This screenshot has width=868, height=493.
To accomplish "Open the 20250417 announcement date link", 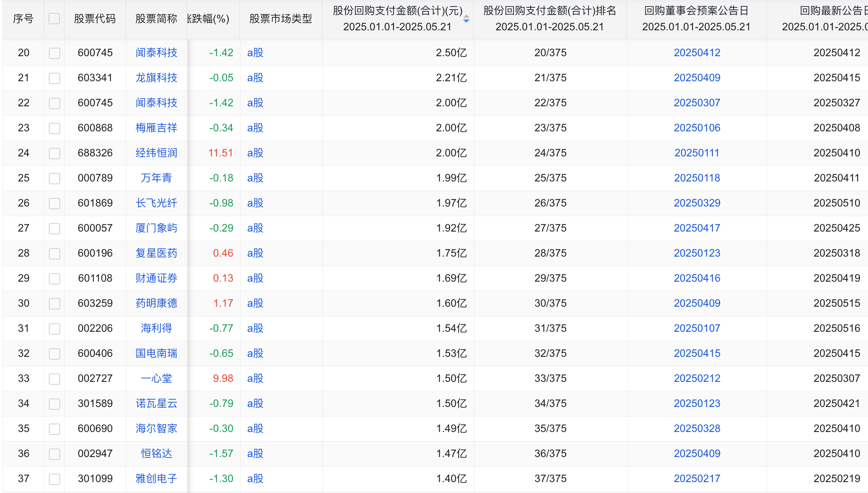I will 697,228.
